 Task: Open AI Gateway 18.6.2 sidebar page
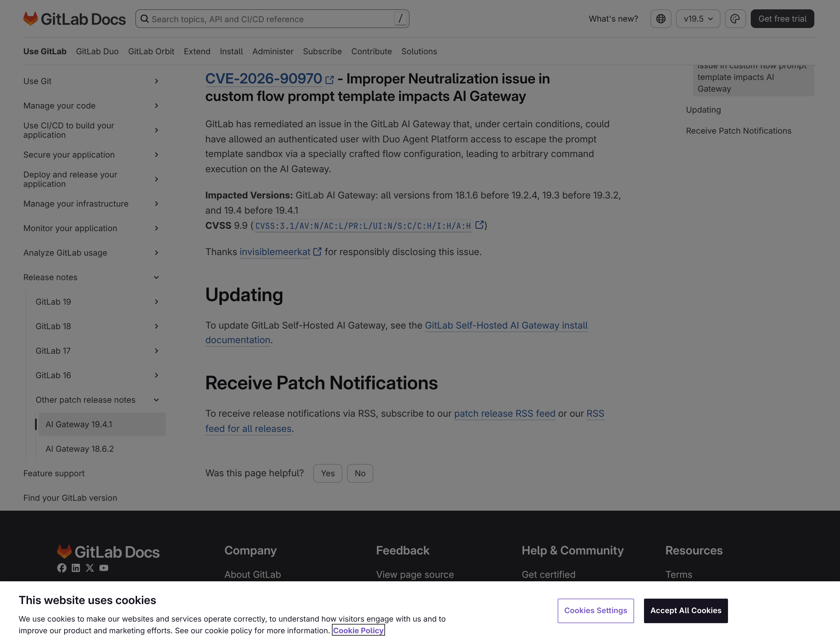(x=101, y=449)
